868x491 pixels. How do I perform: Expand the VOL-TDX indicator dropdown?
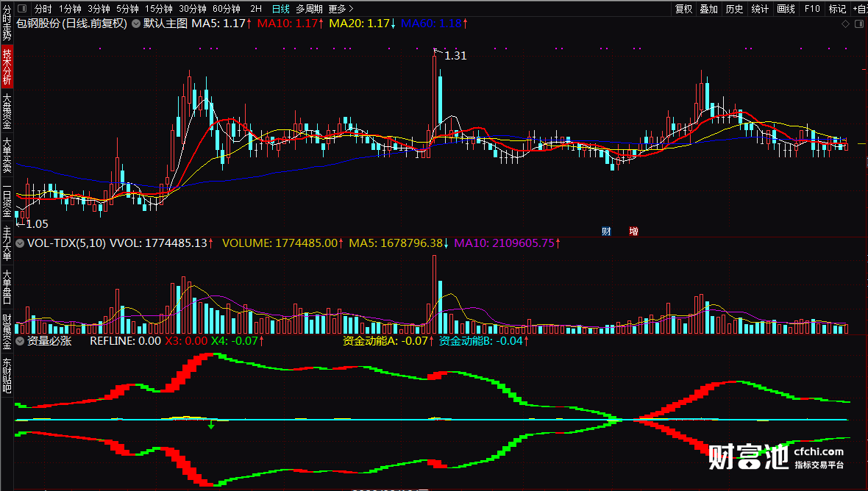[x=20, y=243]
